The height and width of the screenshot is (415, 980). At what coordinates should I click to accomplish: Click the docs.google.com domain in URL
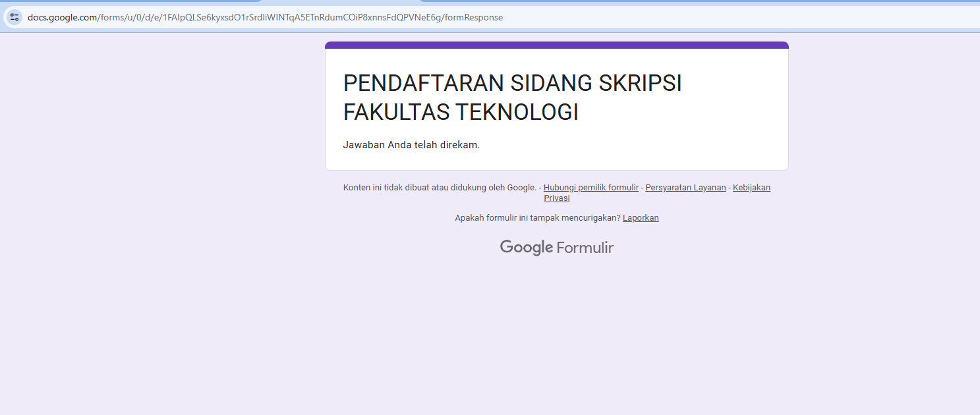pyautogui.click(x=62, y=17)
